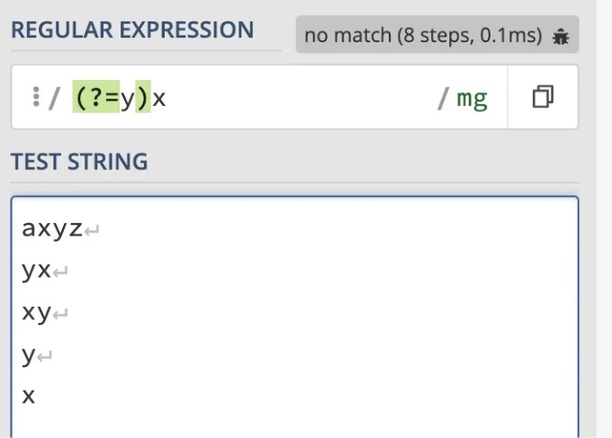Click the closing slash before flags
The width and height of the screenshot is (612, 438).
[x=443, y=98]
